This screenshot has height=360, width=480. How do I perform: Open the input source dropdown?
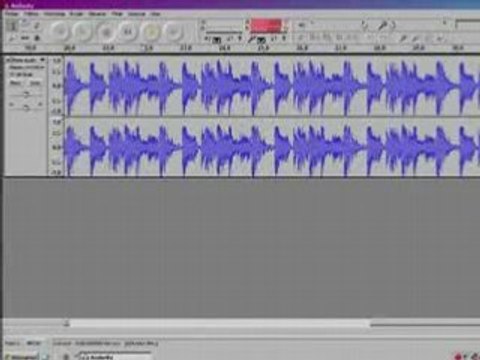click(x=467, y=24)
